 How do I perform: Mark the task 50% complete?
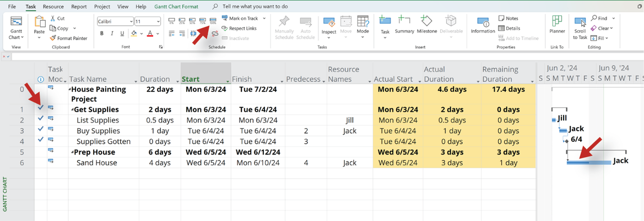[x=192, y=20]
